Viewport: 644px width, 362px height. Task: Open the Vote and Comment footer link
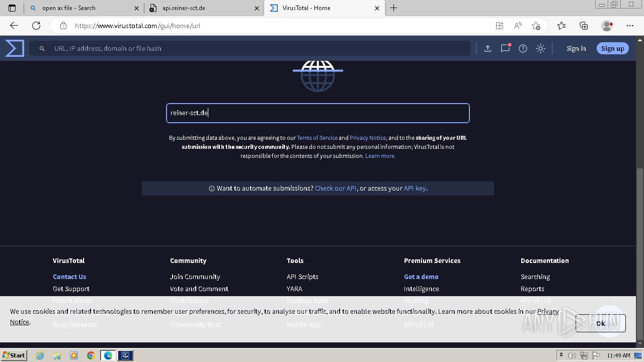(199, 289)
